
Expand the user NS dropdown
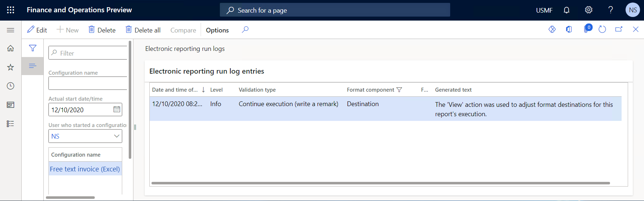(116, 136)
